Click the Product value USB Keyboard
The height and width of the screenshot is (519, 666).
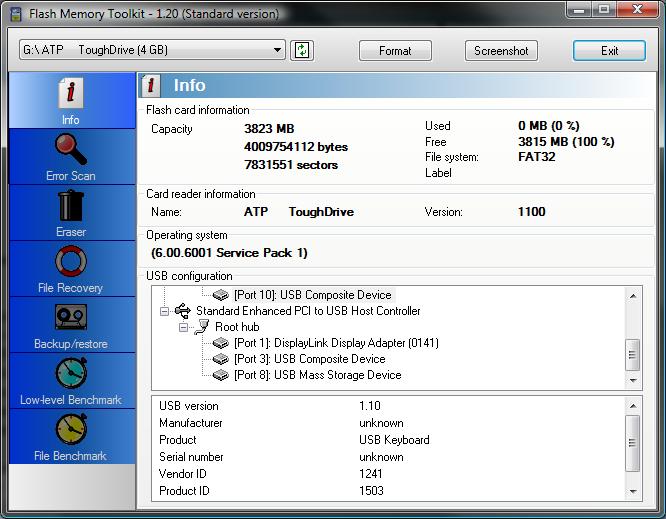[x=394, y=440]
